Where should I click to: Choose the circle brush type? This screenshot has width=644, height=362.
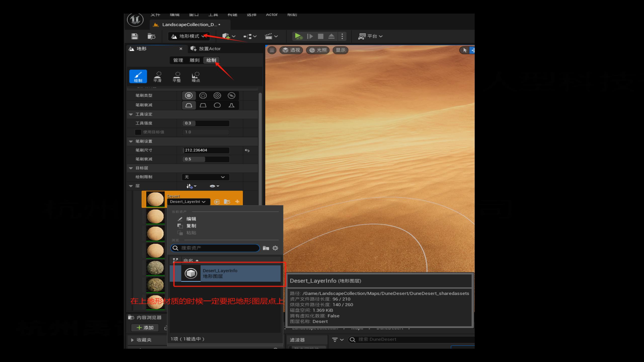189,96
